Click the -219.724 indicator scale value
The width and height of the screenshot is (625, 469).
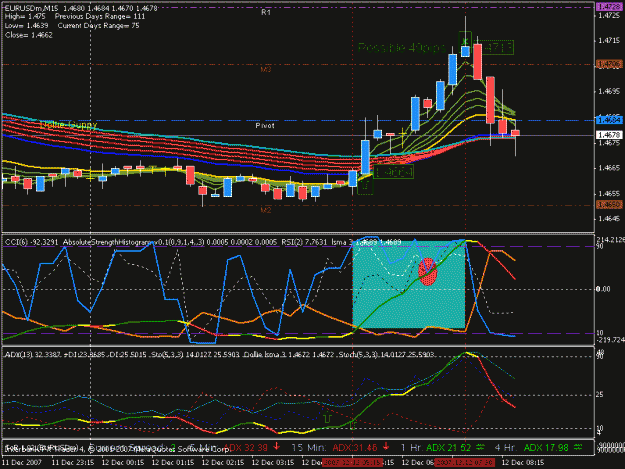610,340
